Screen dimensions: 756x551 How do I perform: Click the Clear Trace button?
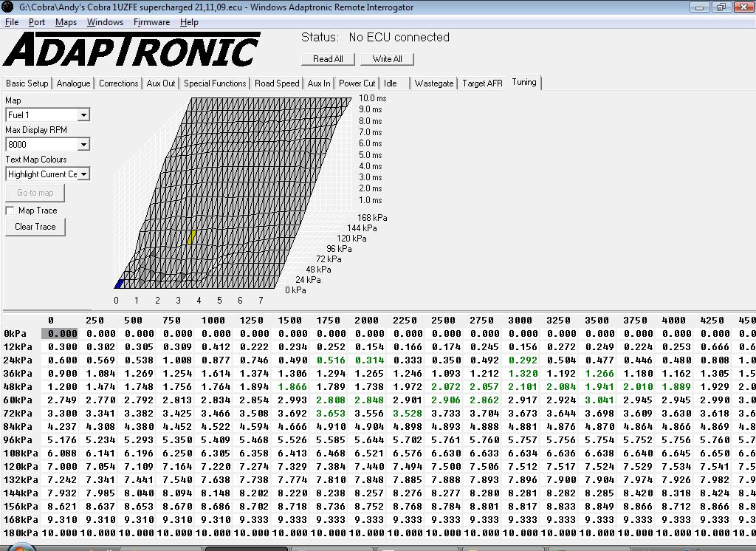point(35,227)
